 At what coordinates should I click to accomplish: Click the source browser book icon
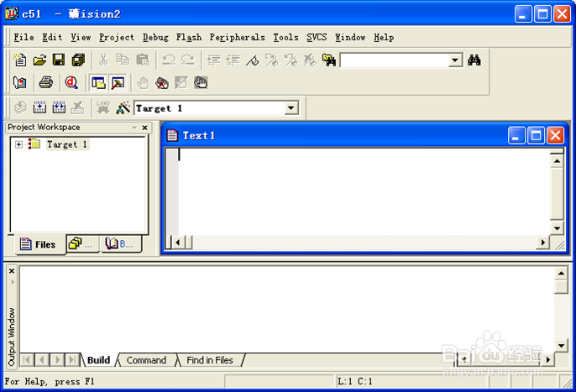tap(20, 82)
